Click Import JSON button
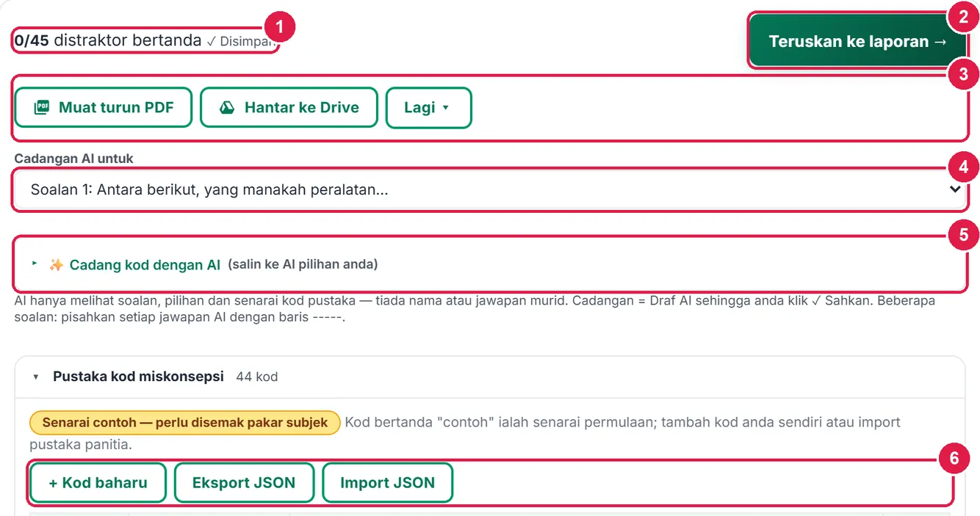This screenshot has width=980, height=516. (387, 483)
